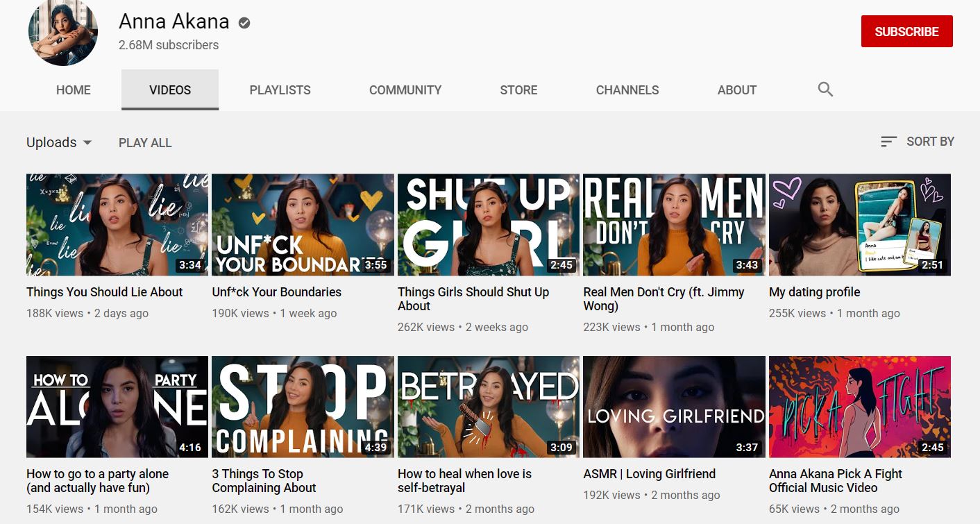Open the STORE tab
980x524 pixels.
pos(518,90)
